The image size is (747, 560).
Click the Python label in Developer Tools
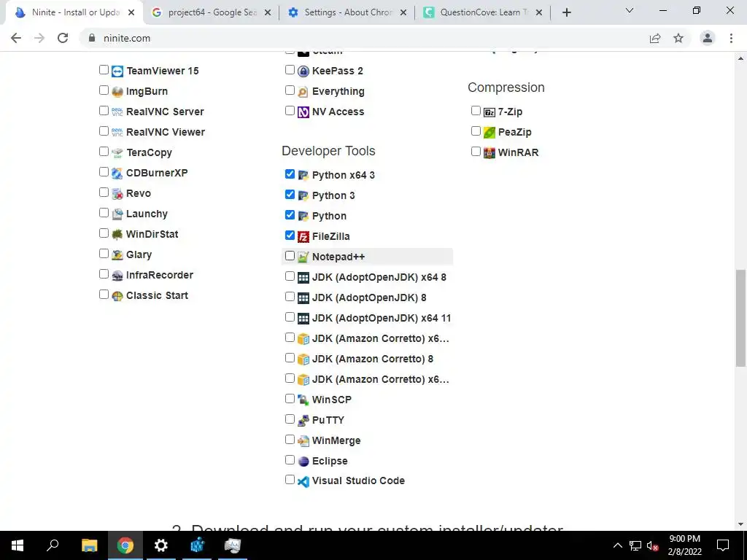coord(329,216)
